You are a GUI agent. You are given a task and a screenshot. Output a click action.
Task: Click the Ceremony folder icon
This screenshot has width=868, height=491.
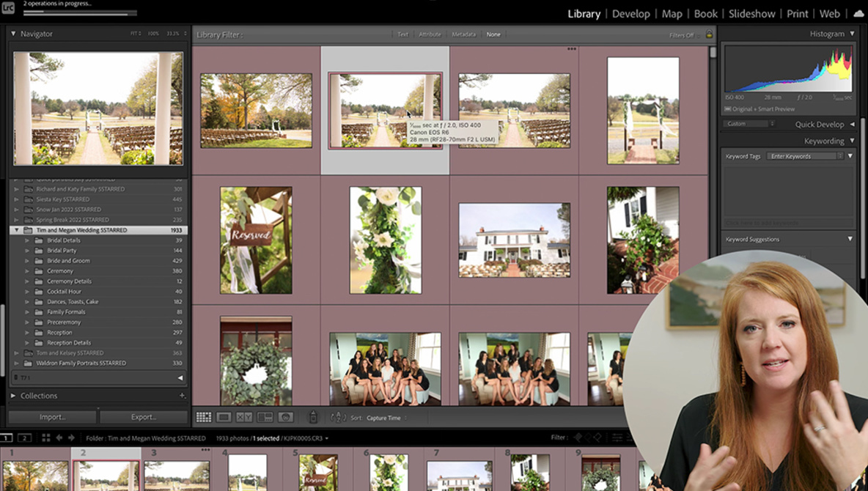tap(39, 271)
